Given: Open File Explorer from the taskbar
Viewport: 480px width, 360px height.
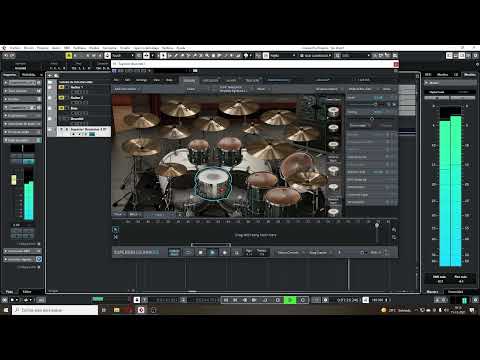Looking at the screenshot, I should coord(116,310).
